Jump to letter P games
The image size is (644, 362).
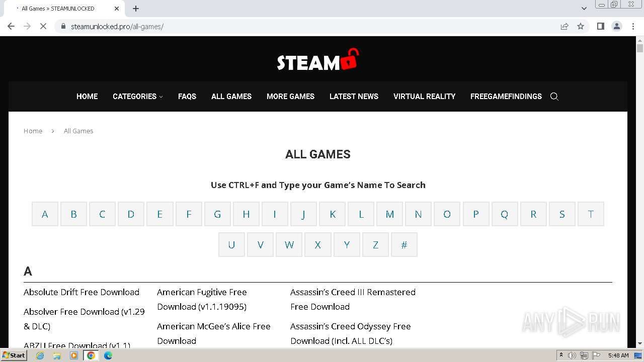pos(476,214)
